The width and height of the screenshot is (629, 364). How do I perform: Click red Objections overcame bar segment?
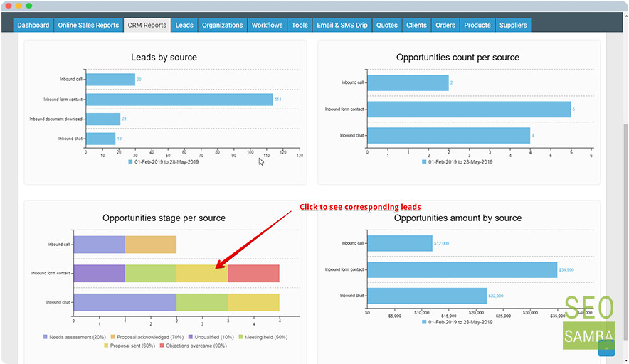(x=253, y=274)
